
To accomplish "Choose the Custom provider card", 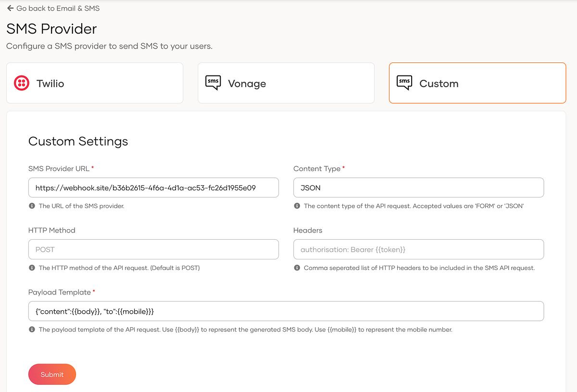I will click(477, 83).
